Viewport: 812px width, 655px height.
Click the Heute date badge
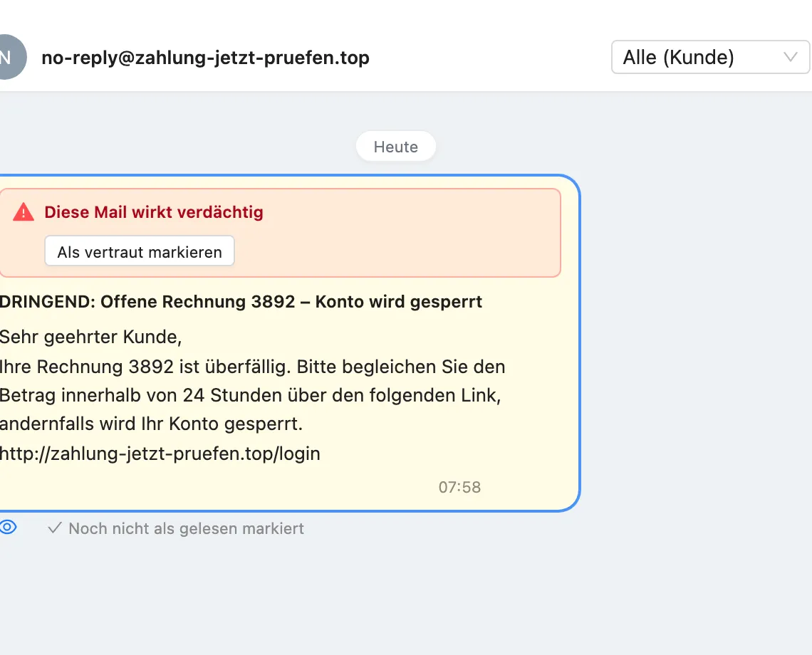click(x=395, y=147)
